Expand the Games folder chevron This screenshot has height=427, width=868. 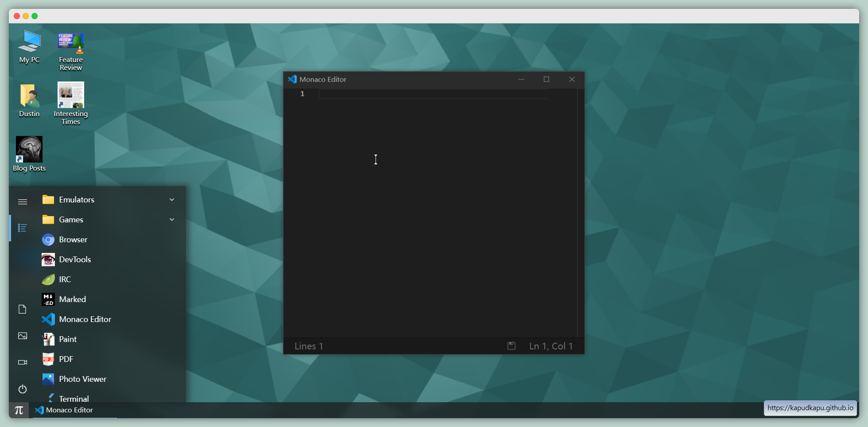(172, 220)
